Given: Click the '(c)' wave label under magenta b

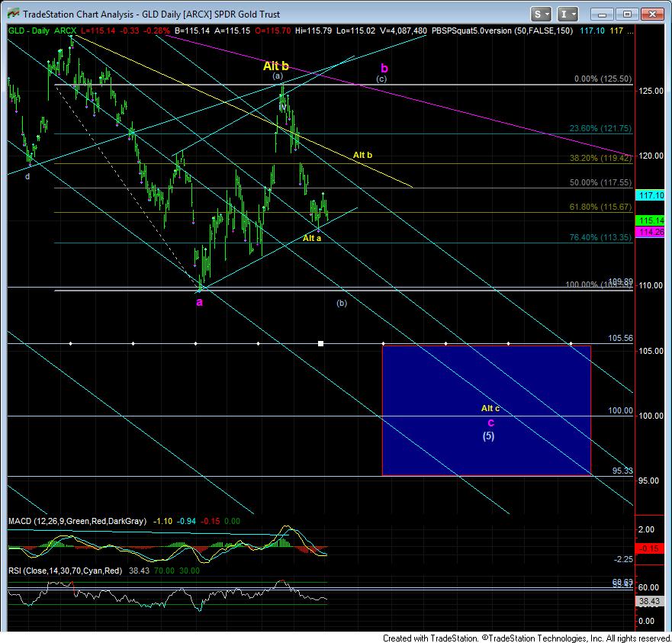Looking at the screenshot, I should pos(381,79).
